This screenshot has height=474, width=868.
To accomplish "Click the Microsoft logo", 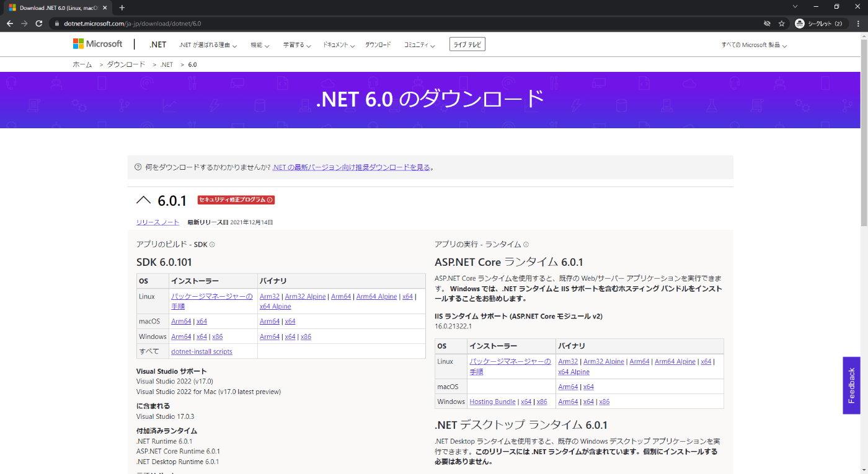I will 98,44.
